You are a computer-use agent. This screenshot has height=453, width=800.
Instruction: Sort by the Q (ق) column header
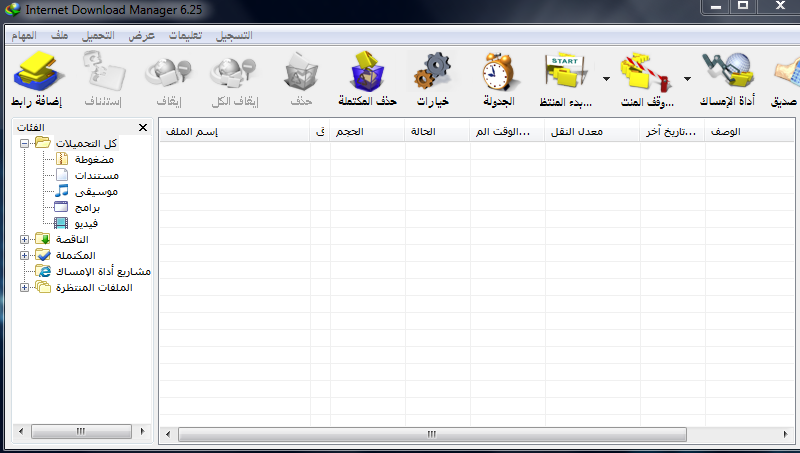tap(320, 132)
